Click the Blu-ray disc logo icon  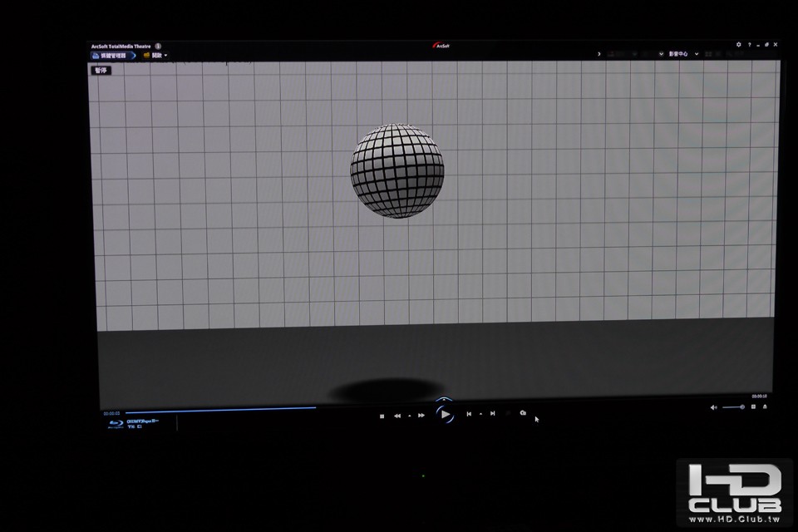coord(116,424)
